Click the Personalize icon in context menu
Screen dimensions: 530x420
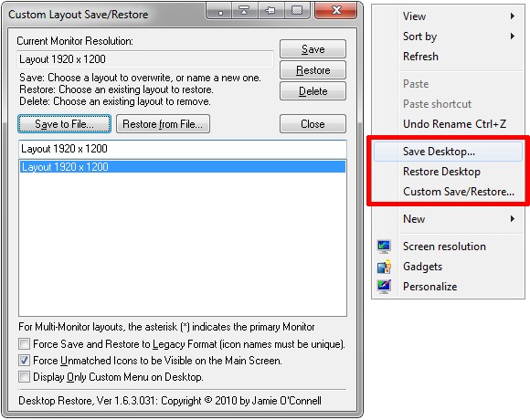(x=384, y=287)
